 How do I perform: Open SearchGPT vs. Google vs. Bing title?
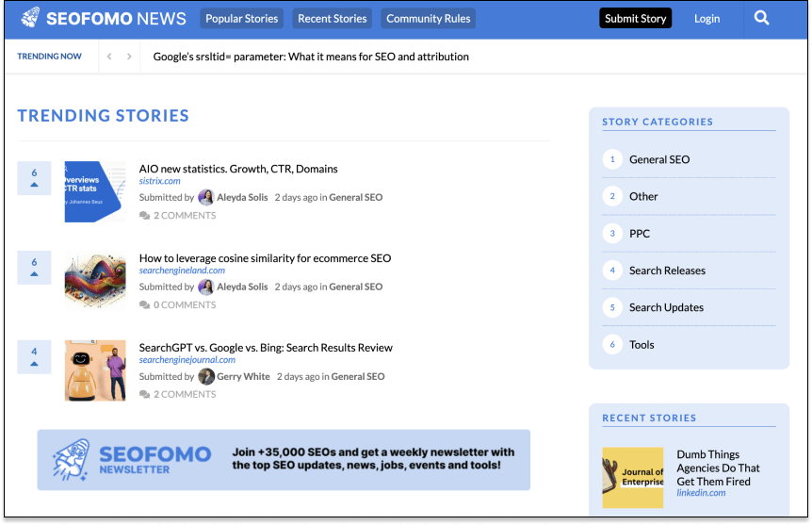(x=266, y=347)
